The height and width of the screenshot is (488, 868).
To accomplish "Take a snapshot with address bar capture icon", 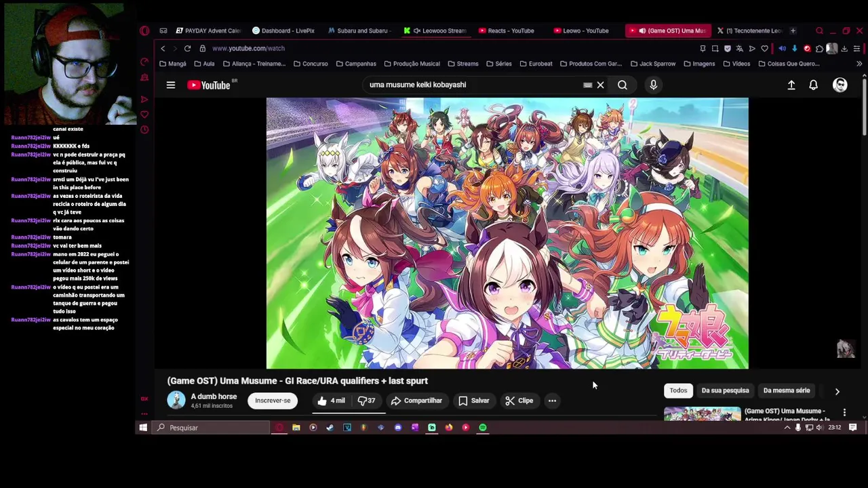I will click(x=715, y=48).
